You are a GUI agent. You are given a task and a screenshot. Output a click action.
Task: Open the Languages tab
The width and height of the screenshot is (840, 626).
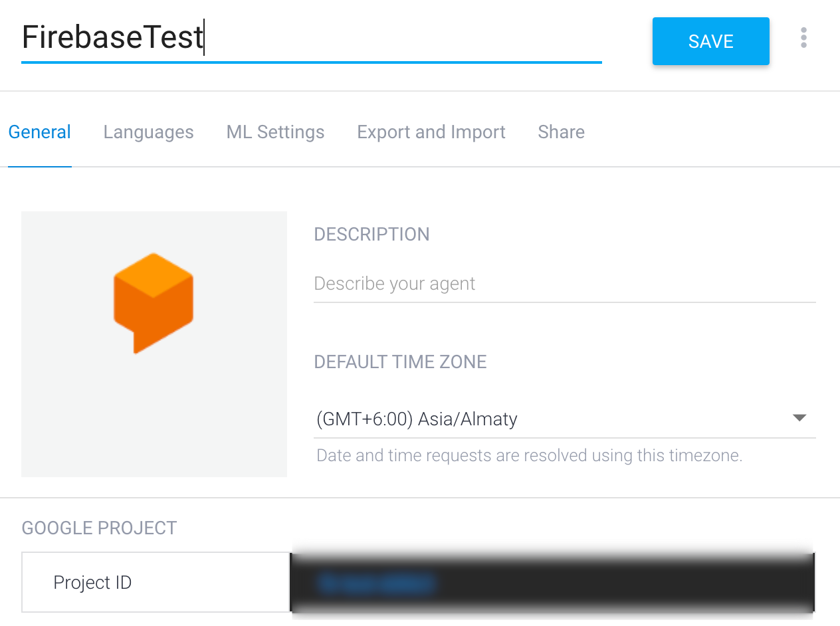click(x=149, y=132)
